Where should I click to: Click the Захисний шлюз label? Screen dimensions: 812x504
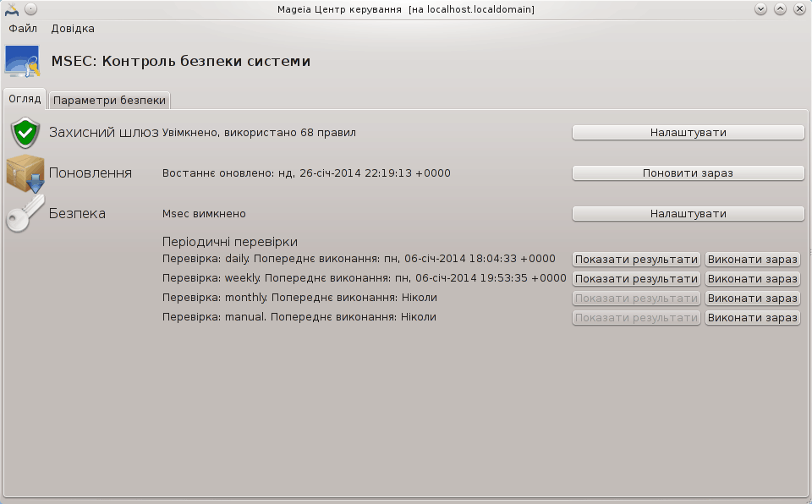103,133
